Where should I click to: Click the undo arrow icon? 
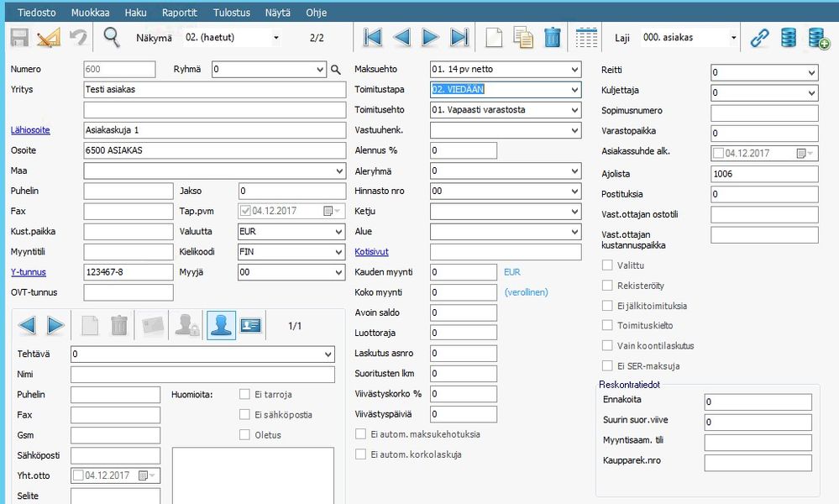click(x=78, y=37)
